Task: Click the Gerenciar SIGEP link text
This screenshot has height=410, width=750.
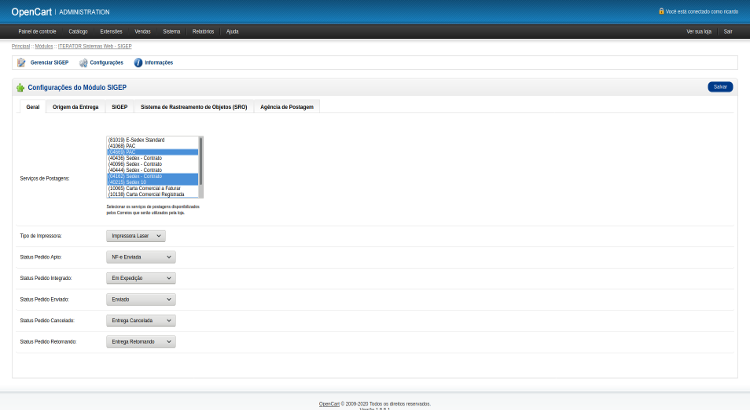Action: click(x=49, y=63)
